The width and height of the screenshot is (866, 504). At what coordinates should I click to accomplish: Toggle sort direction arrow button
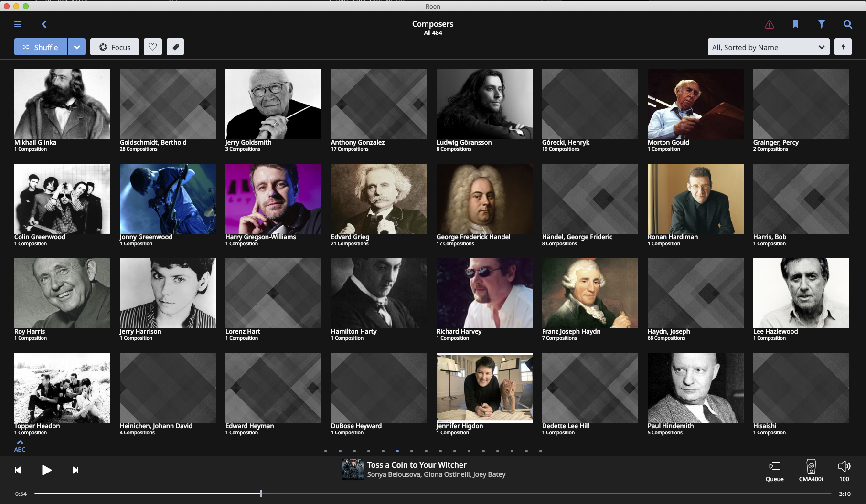coord(843,47)
